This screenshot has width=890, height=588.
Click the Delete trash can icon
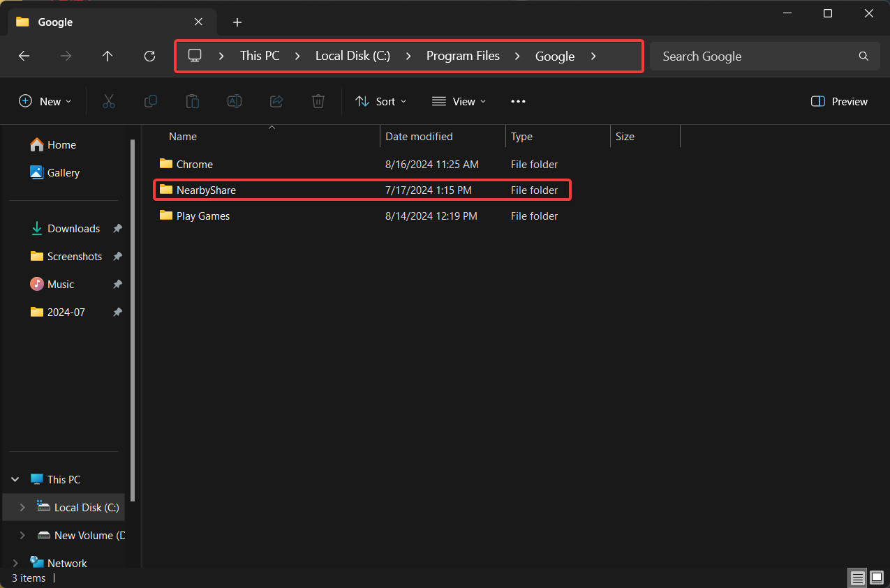click(x=318, y=101)
